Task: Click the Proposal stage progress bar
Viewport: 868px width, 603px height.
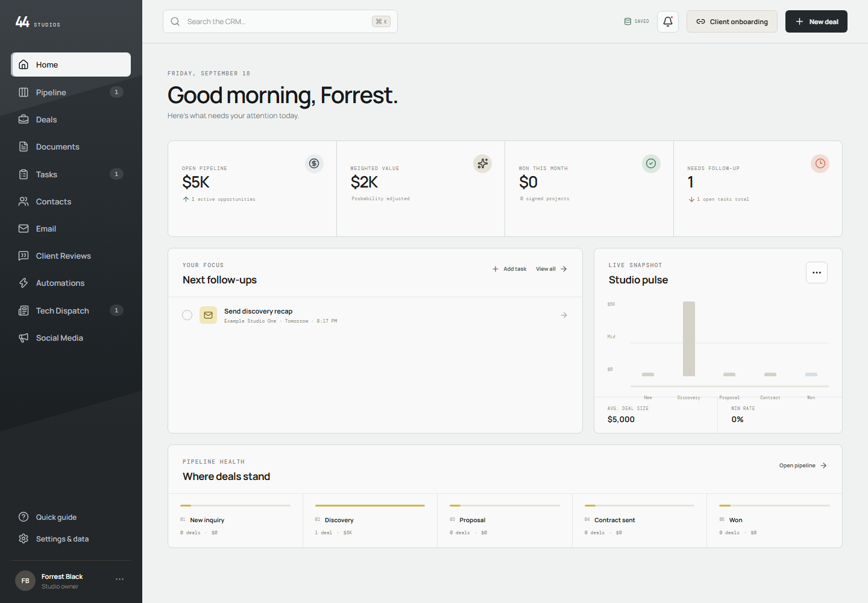Action: tap(505, 505)
